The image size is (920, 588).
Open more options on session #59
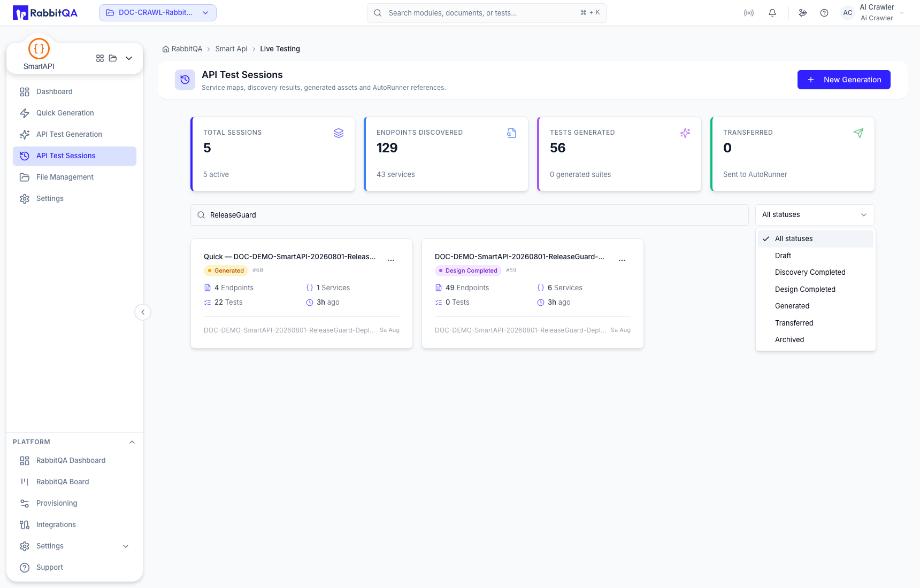[x=622, y=260]
